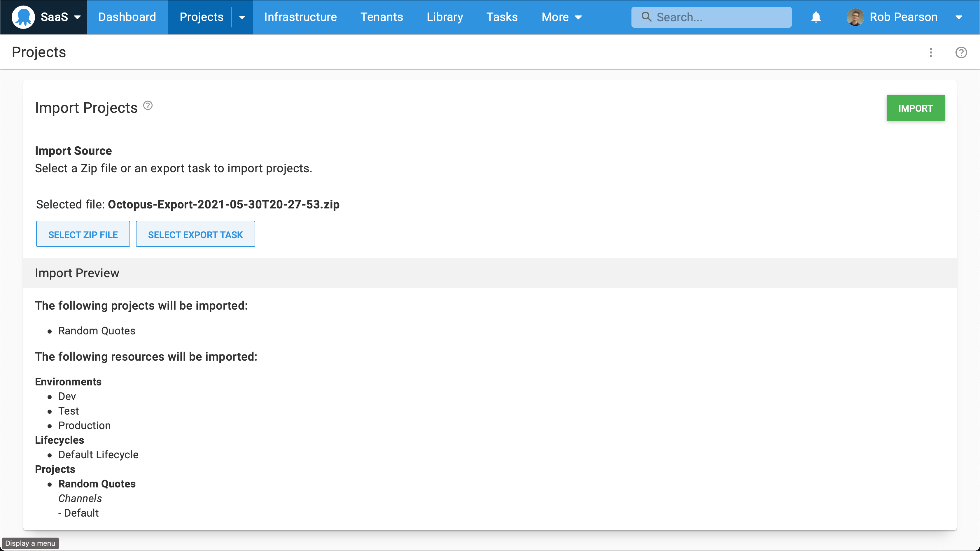
Task: Click Rob Pearson's avatar picture
Action: [855, 17]
